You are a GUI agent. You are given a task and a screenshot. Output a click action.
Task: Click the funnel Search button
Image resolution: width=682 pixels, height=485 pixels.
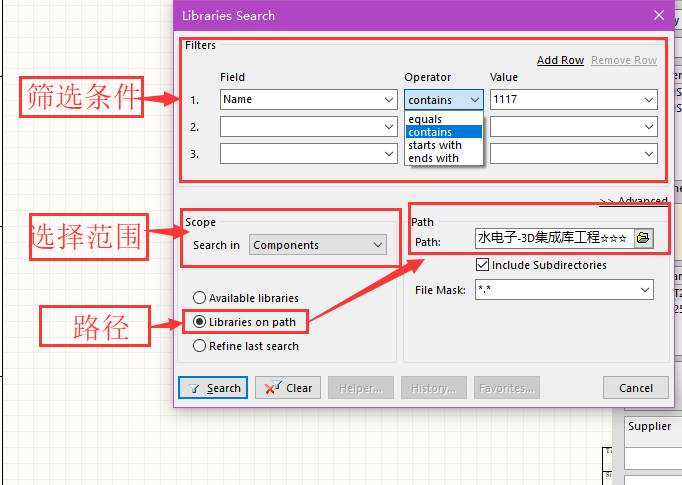pos(213,388)
